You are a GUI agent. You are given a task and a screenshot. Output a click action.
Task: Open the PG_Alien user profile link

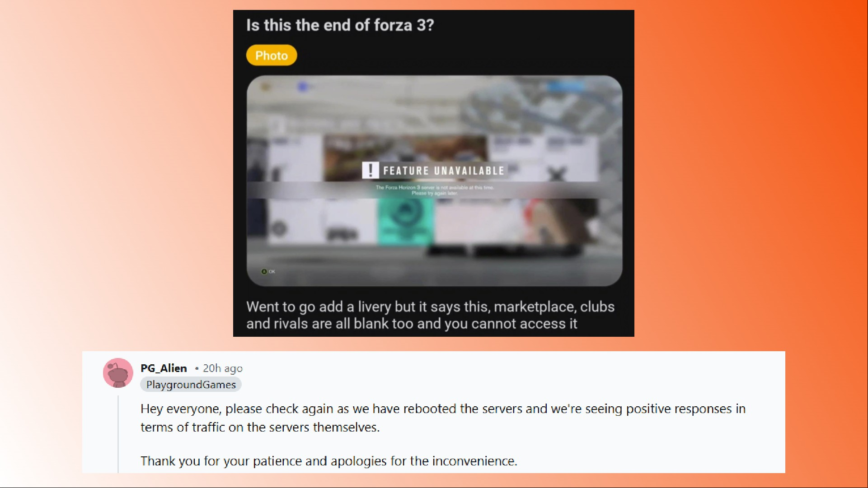pos(164,368)
